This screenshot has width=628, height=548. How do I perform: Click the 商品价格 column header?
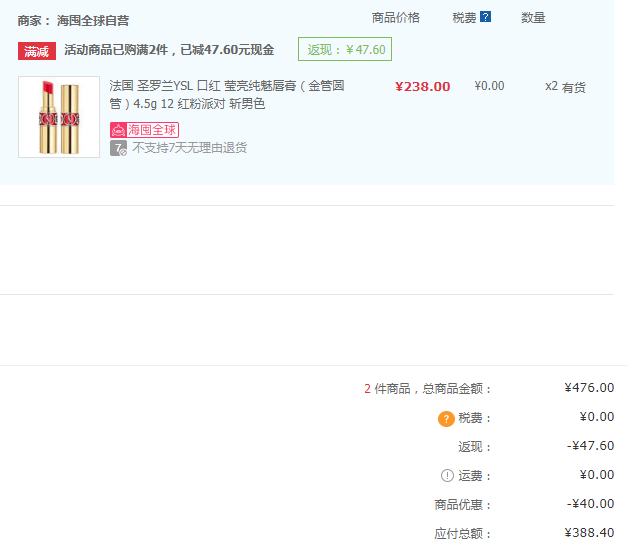point(396,18)
